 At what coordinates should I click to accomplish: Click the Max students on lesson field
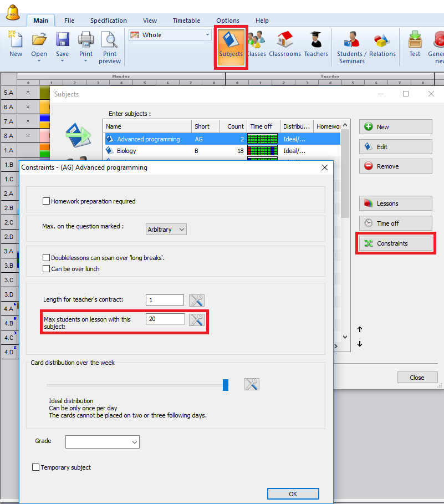165,319
